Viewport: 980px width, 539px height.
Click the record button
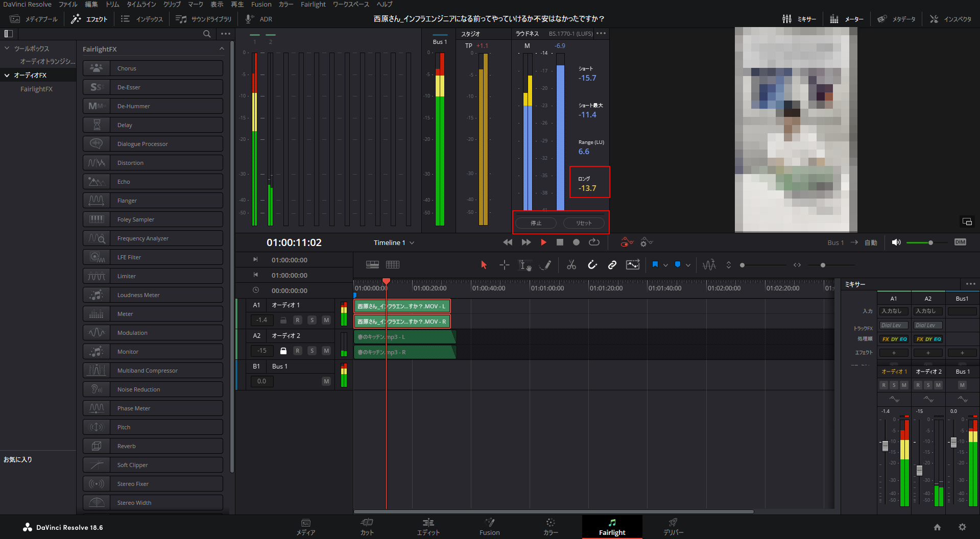pyautogui.click(x=576, y=242)
